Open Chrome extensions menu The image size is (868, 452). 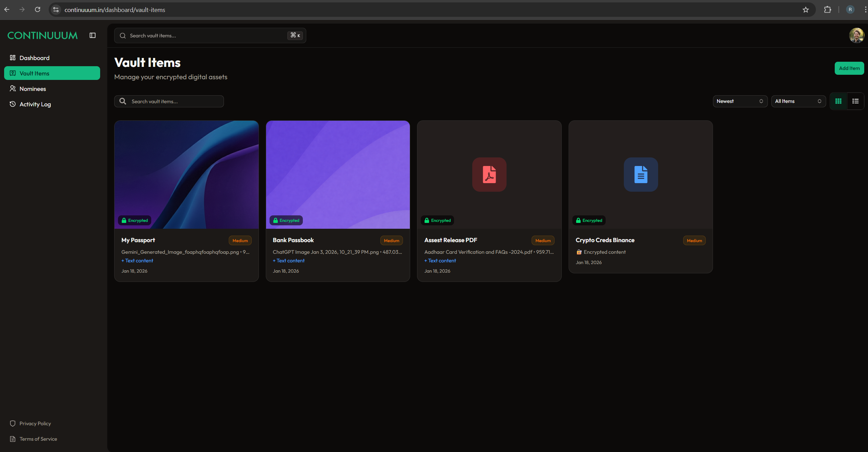[827, 10]
